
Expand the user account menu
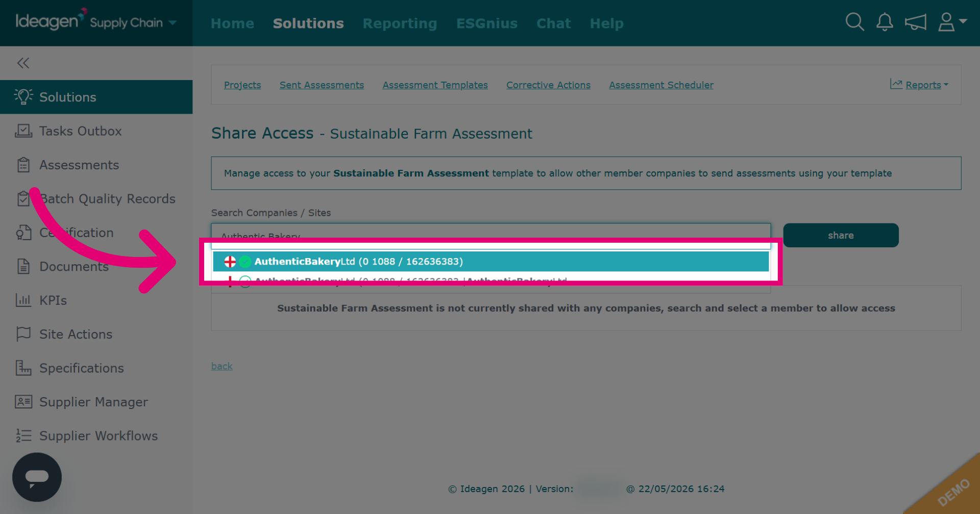952,22
